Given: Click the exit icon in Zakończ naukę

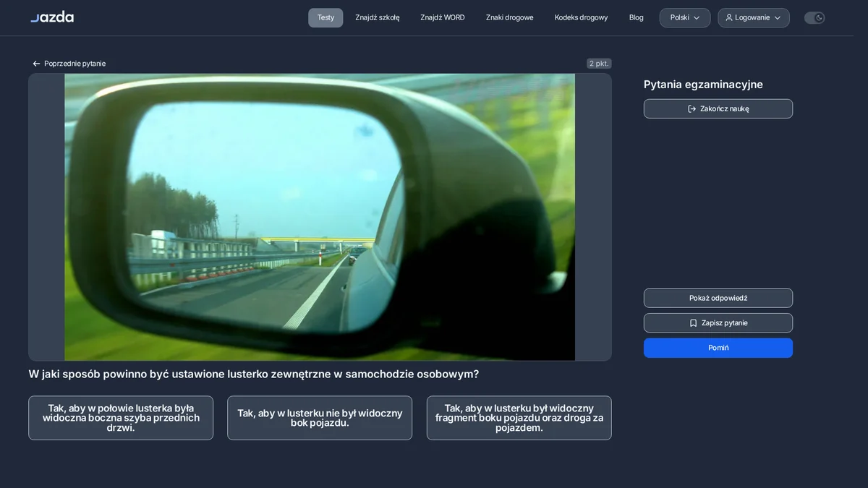Looking at the screenshot, I should pyautogui.click(x=692, y=108).
